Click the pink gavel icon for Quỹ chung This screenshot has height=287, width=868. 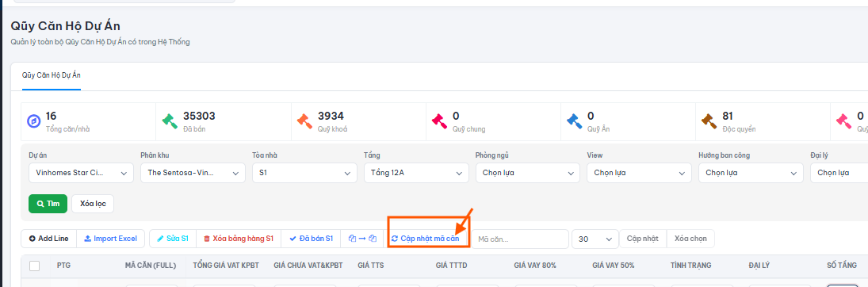[x=439, y=121]
